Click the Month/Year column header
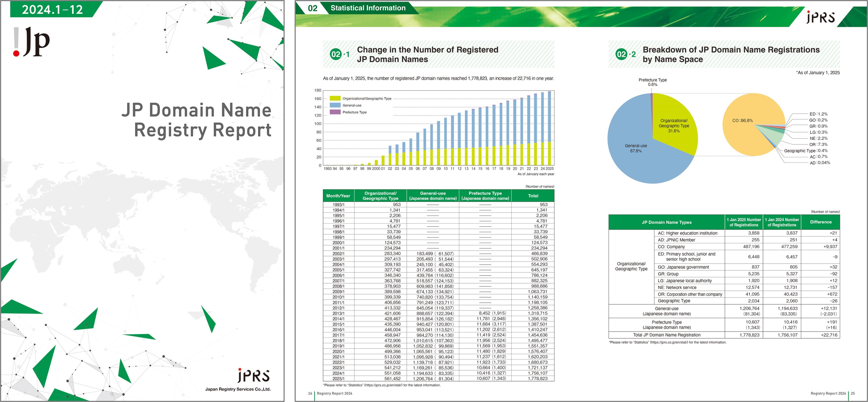 pos(338,196)
